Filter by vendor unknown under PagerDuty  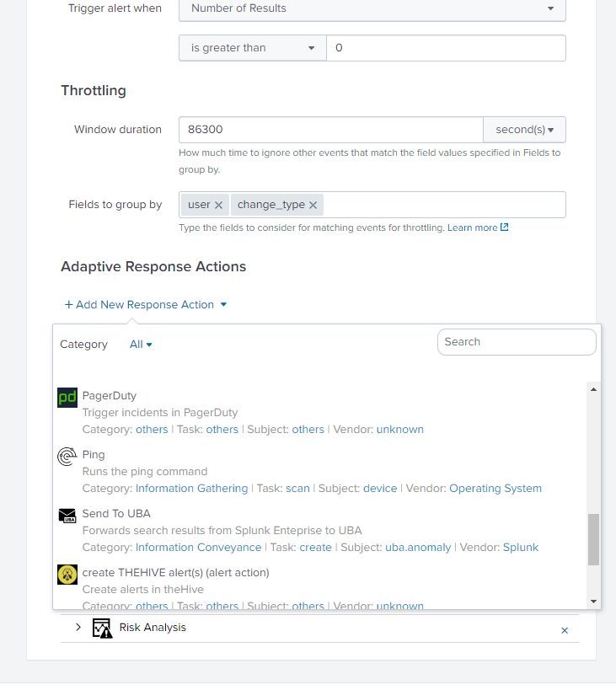400,430
